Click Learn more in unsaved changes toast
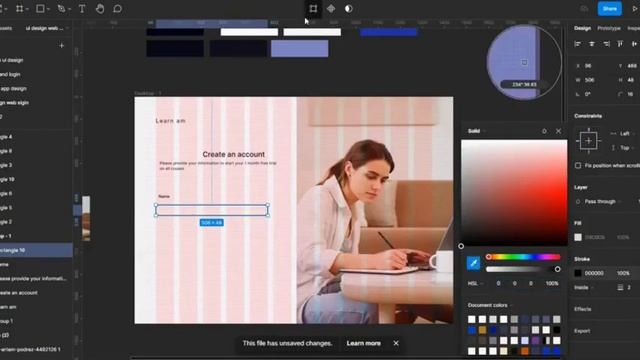 coord(364,343)
